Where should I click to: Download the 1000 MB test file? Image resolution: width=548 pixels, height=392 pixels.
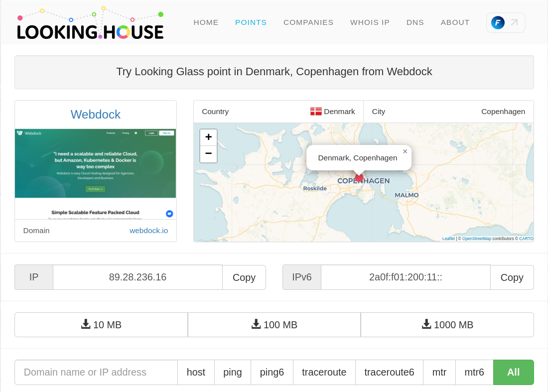447,325
